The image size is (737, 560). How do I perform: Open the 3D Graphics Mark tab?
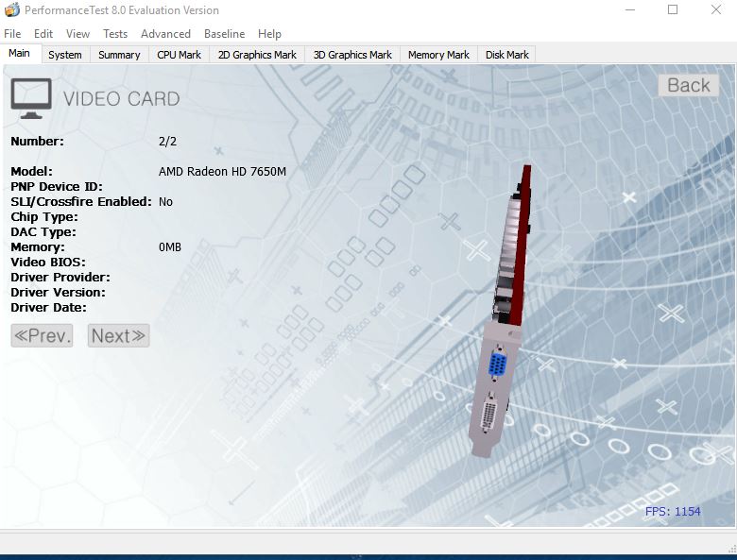(x=352, y=55)
